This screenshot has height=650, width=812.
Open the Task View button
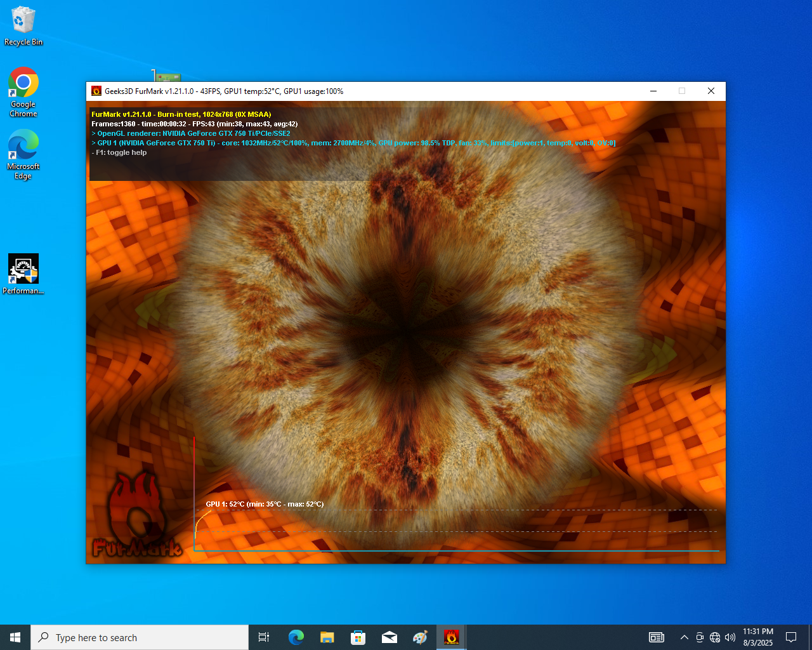click(264, 637)
